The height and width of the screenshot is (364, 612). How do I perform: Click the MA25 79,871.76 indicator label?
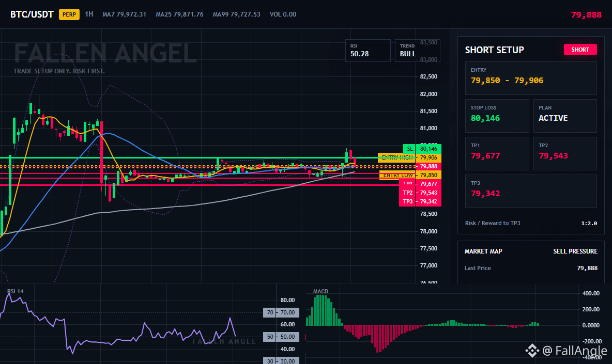[179, 14]
